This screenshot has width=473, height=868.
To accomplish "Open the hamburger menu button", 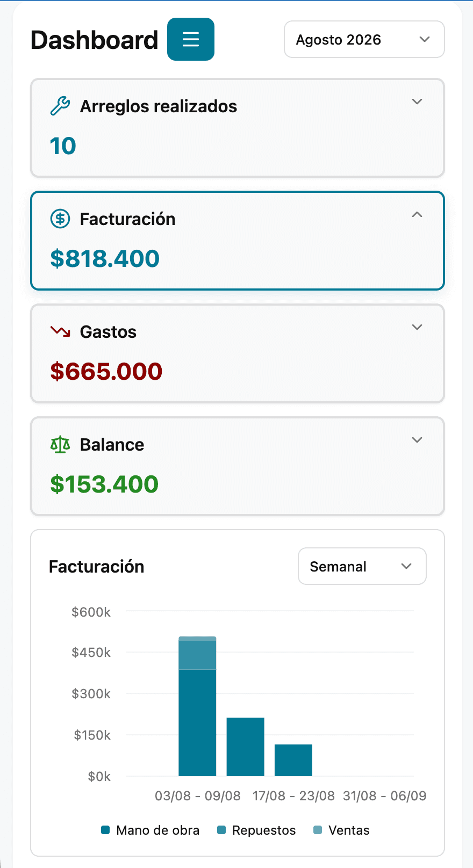I will 191,39.
